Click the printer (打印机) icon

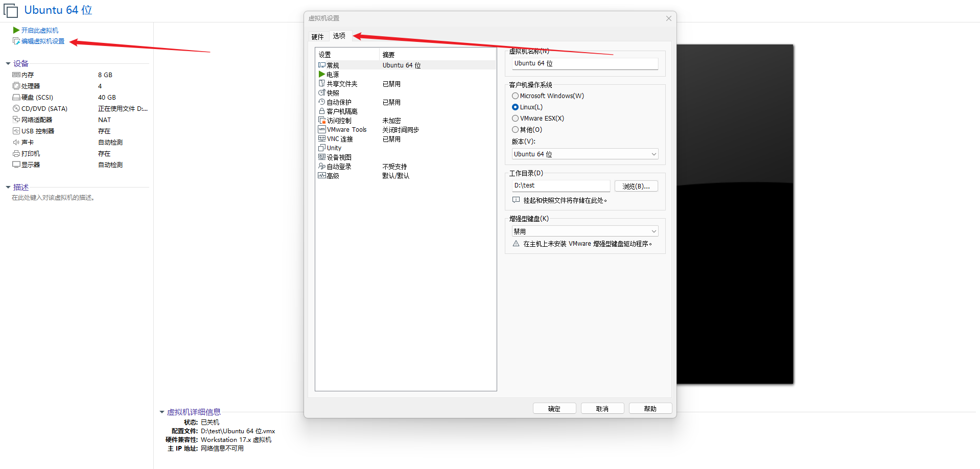coord(16,153)
